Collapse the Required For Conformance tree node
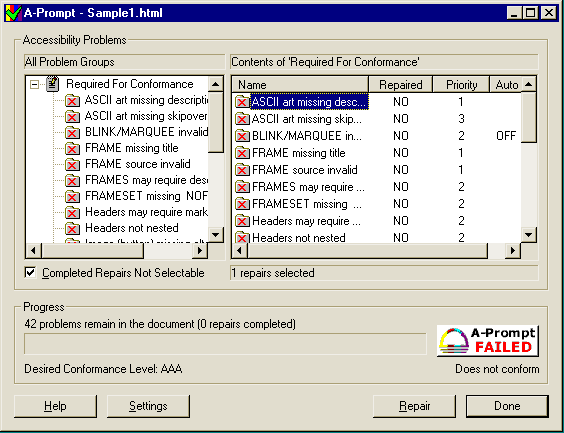The width and height of the screenshot is (564, 433). click(x=35, y=85)
